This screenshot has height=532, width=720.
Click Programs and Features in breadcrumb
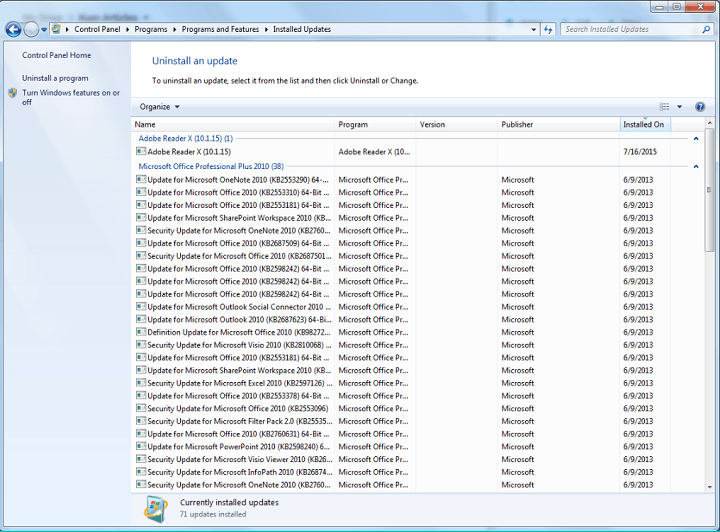click(x=219, y=30)
